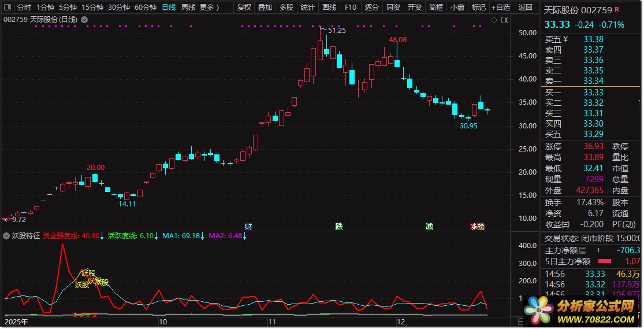Expand the 妖股特征 indicator dropdown
Screen dimensions: 644x329
[x=6, y=236]
